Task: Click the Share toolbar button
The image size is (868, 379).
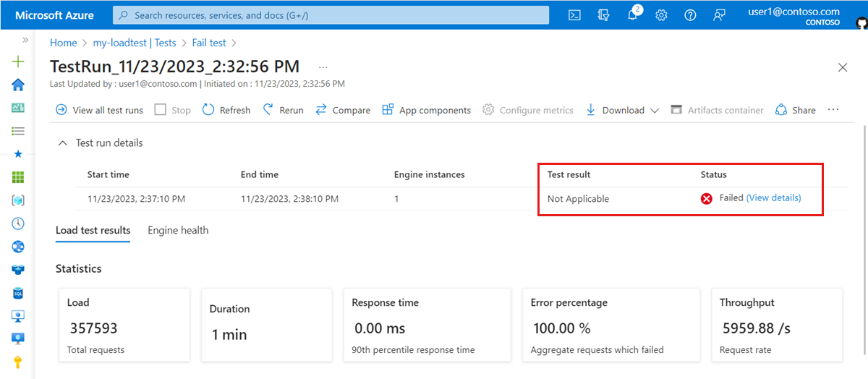Action: tap(795, 110)
